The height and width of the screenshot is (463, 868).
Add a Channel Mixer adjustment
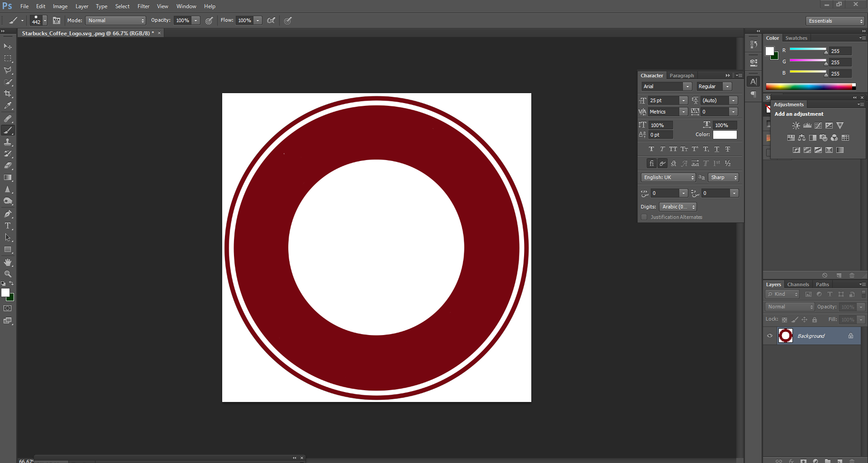point(835,137)
